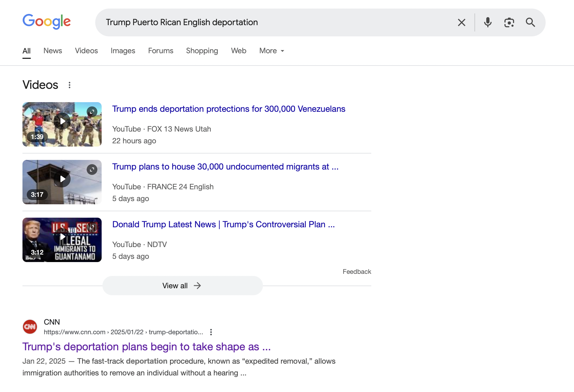Open the CNN result three-dot options
574x392 pixels.
[x=211, y=332]
